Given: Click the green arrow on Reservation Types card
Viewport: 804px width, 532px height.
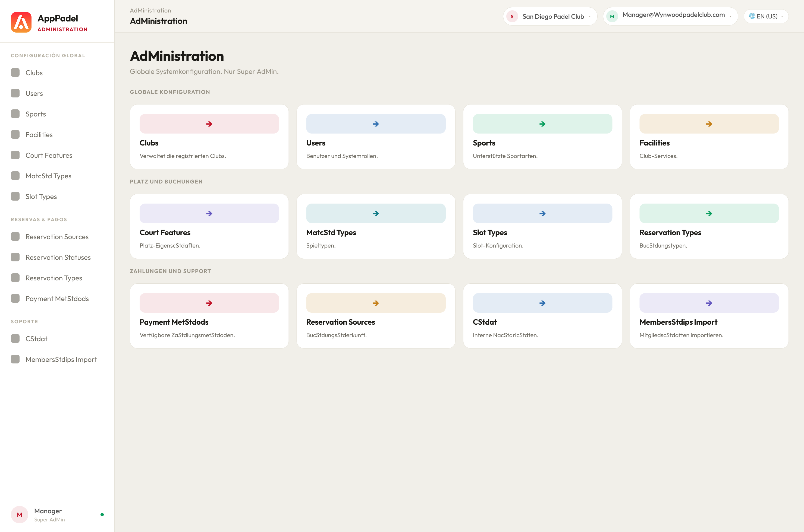Looking at the screenshot, I should click(709, 213).
